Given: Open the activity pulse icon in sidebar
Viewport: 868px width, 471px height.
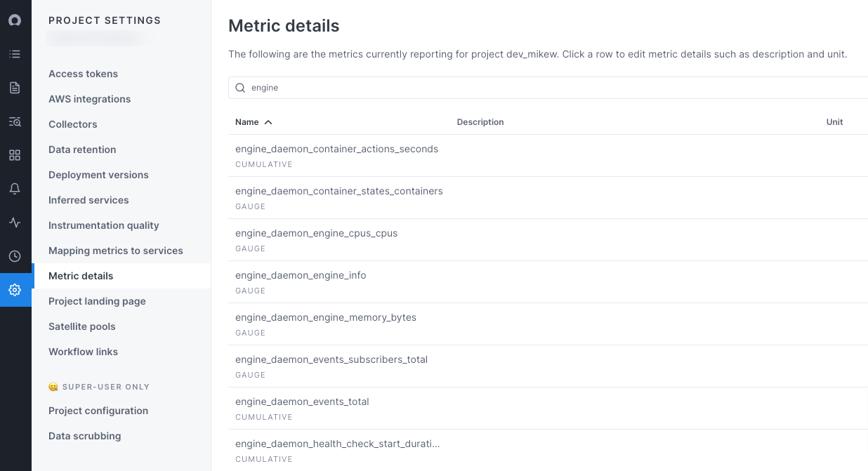Looking at the screenshot, I should click(15, 223).
